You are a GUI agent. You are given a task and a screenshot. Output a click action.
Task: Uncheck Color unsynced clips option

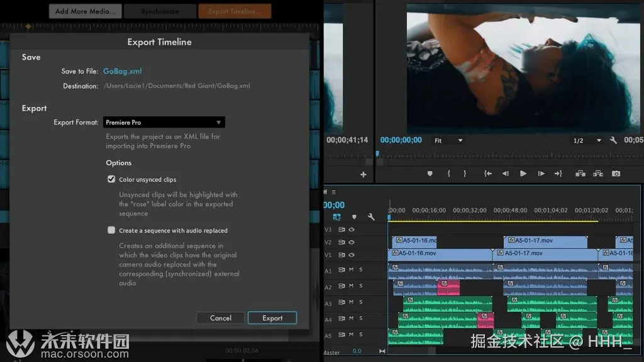(x=111, y=179)
